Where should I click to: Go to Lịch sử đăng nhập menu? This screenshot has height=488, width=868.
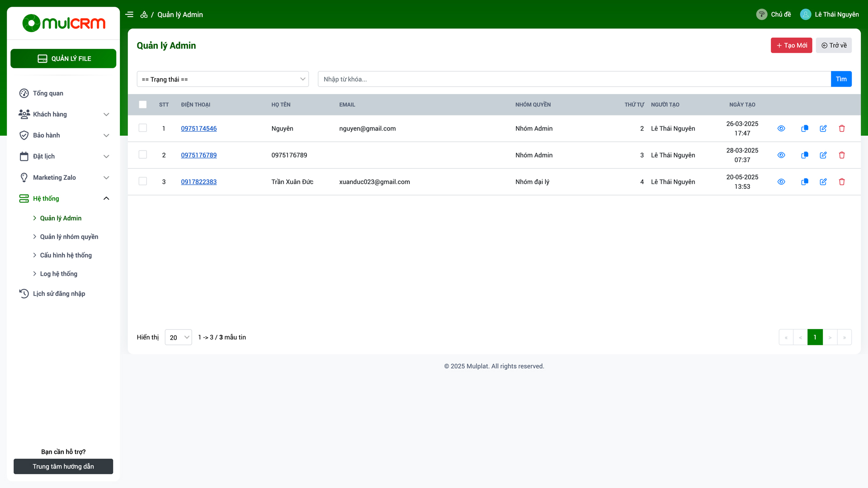pos(59,294)
